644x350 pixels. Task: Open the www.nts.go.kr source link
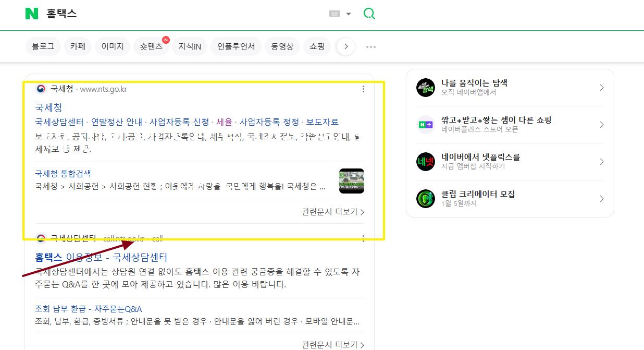103,89
